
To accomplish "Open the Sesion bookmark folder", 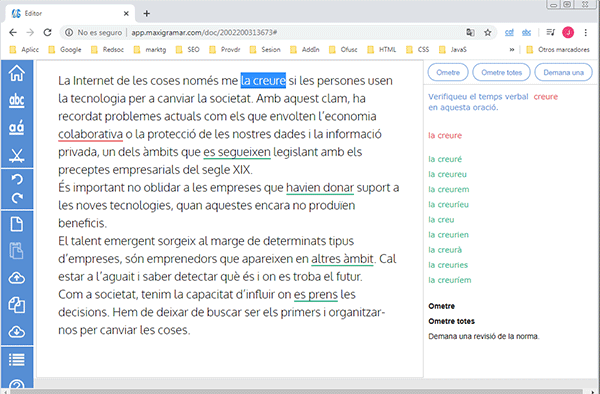I will 265,49.
